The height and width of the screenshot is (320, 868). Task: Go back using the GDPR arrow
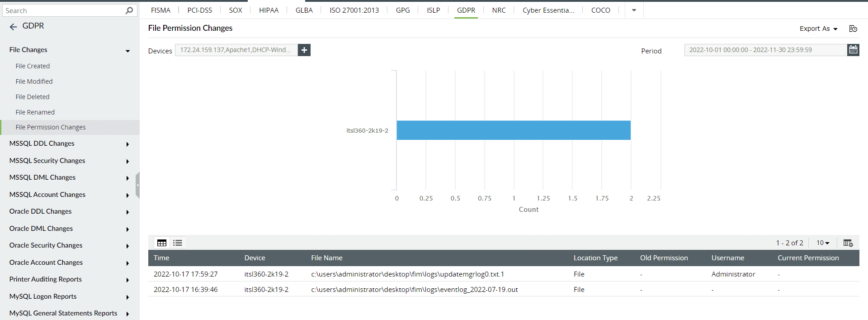click(x=13, y=27)
